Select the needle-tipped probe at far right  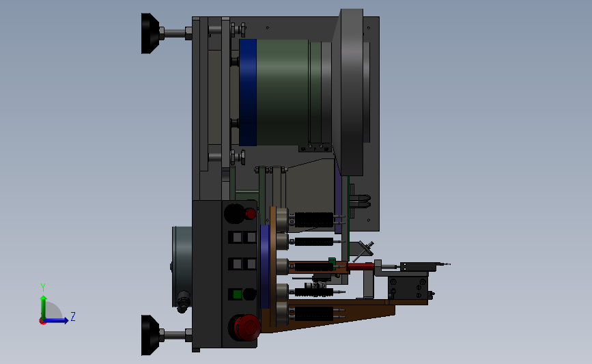pyautogui.click(x=443, y=264)
